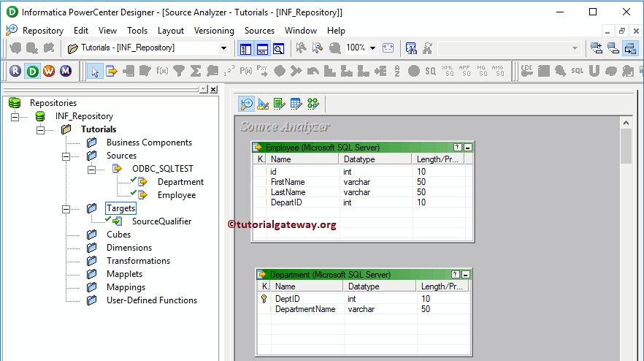Close the Navigator panel with X
The width and height of the screenshot is (644, 361).
213,89
